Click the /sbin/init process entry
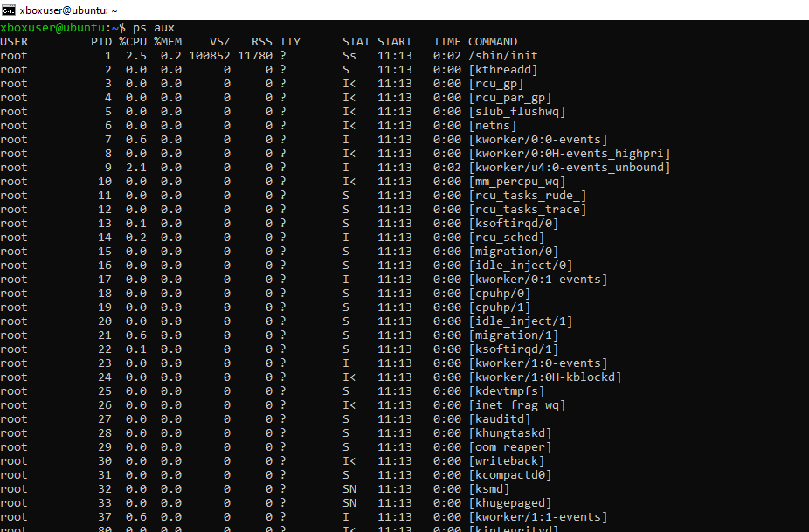Screen dimensions: 809x532 [503, 56]
